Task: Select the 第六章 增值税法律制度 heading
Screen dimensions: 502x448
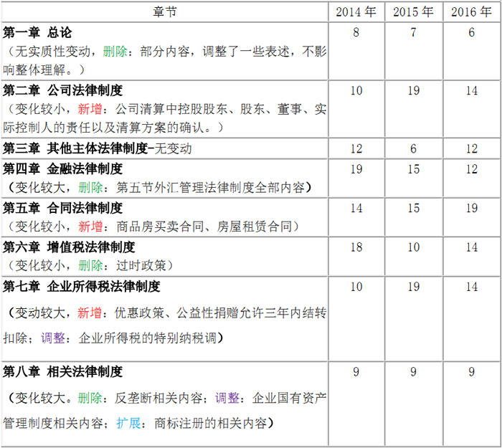Action: [x=69, y=247]
